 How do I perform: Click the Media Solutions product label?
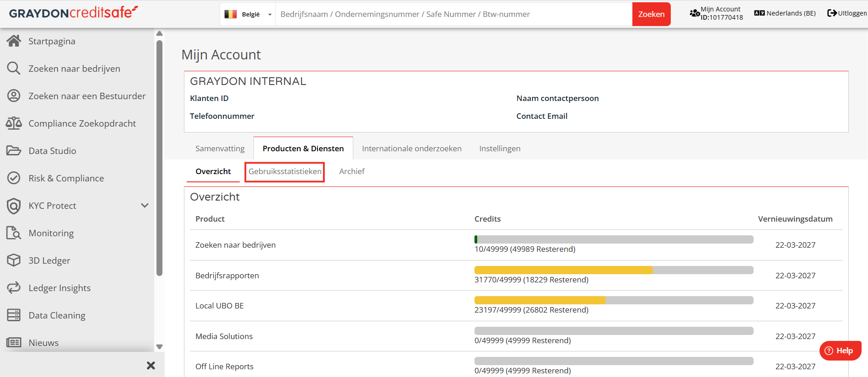224,336
